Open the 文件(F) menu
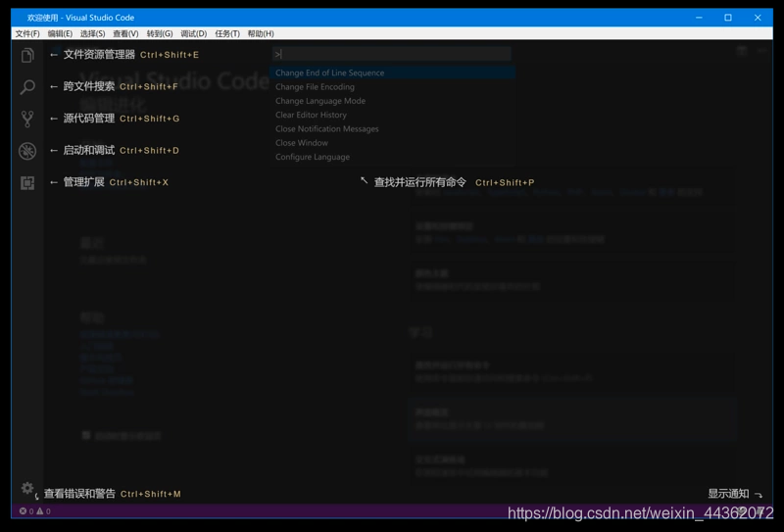Screen dimensions: 784x532 tap(27, 33)
